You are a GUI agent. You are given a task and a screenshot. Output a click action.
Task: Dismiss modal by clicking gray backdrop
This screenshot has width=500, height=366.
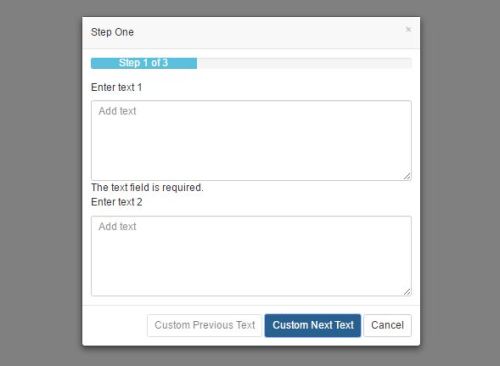tap(40, 183)
